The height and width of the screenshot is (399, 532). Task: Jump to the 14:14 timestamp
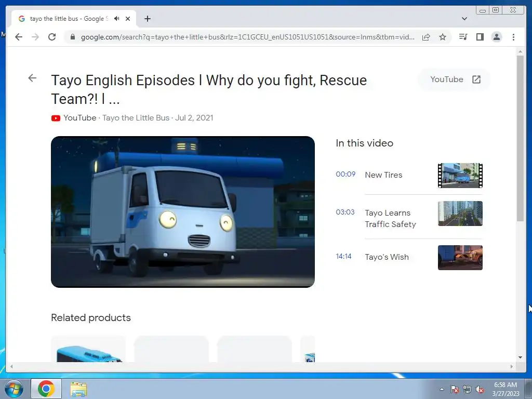tap(343, 256)
